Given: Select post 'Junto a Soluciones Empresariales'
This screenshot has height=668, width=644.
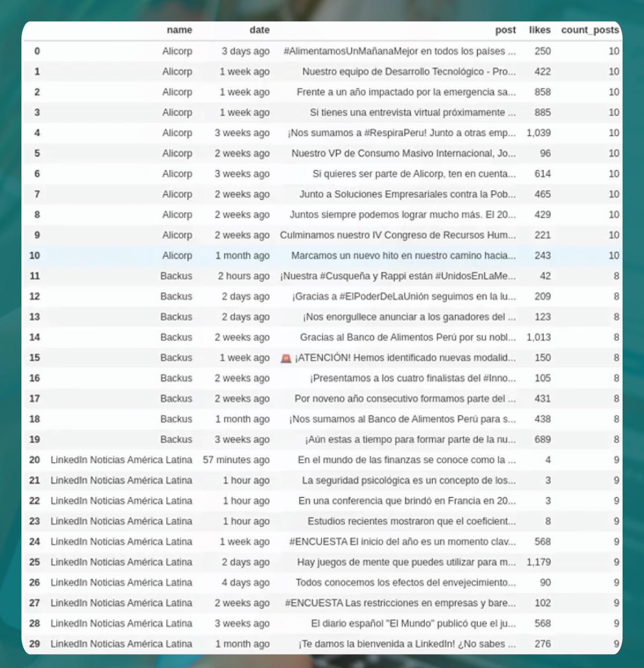Looking at the screenshot, I should click(407, 194).
